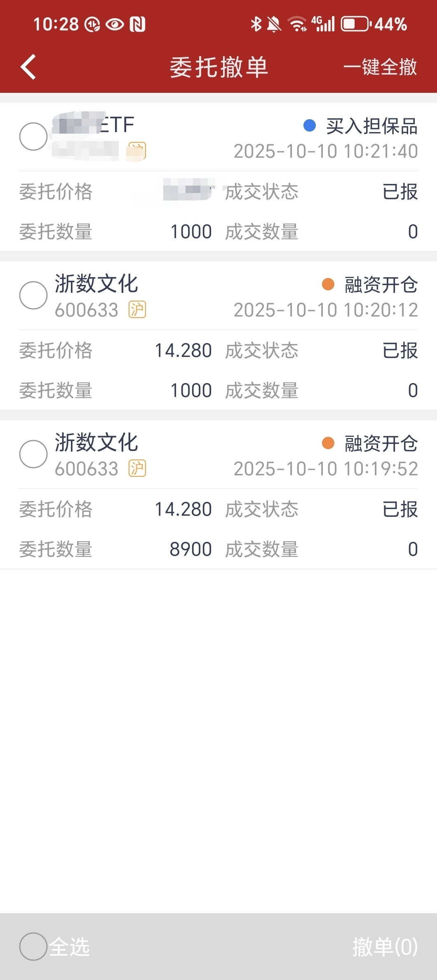The width and height of the screenshot is (437, 980).
Task: Toggle the 全选 select-all circle
Action: pos(33,947)
